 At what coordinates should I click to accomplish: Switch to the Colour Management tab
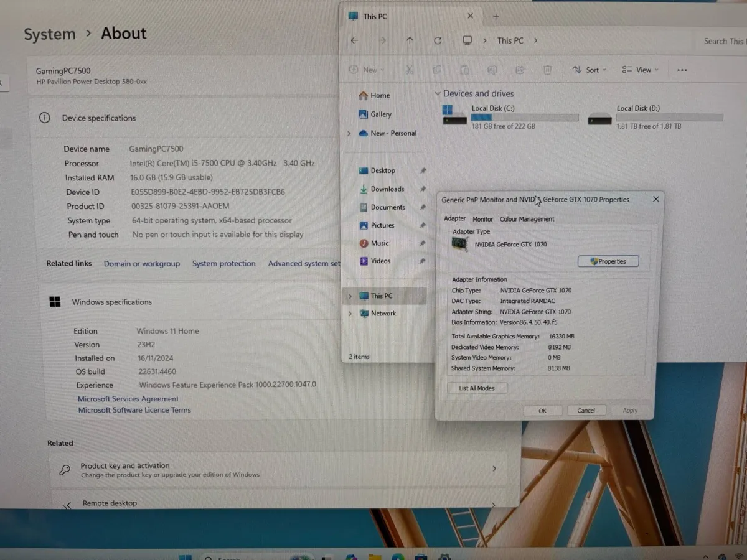pos(527,219)
